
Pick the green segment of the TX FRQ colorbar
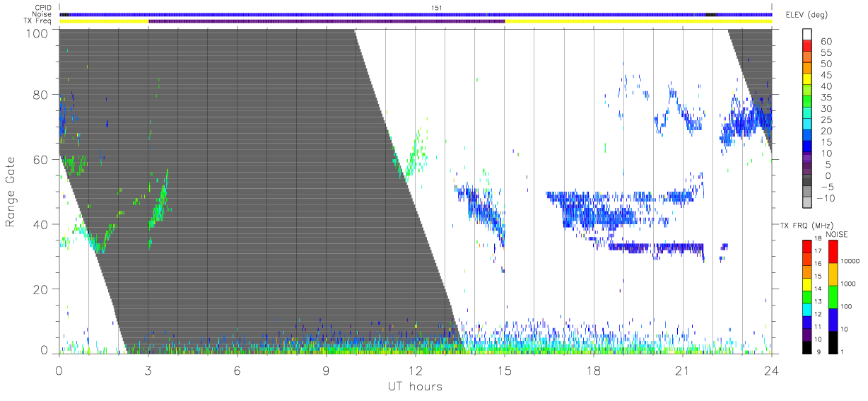(x=807, y=296)
